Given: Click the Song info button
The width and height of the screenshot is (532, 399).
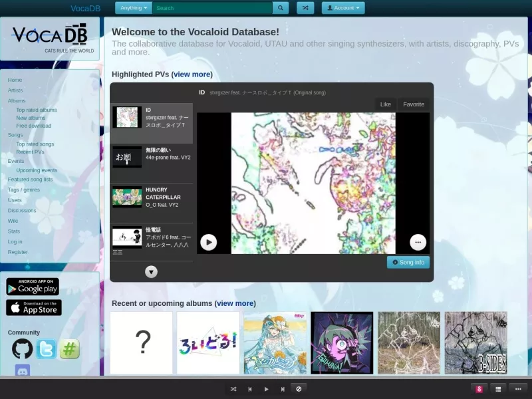Looking at the screenshot, I should point(408,262).
